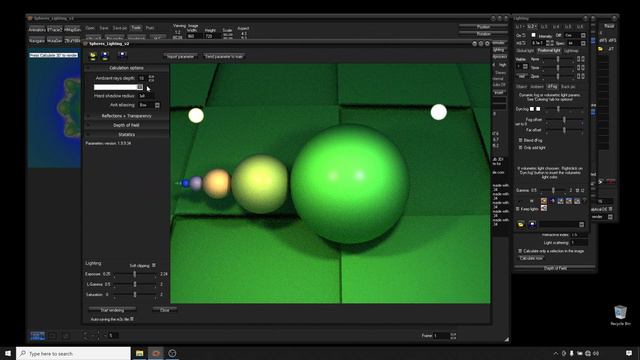This screenshot has height=360, width=640.
Task: Toggle the Only add light checkbox
Action: coord(520,147)
